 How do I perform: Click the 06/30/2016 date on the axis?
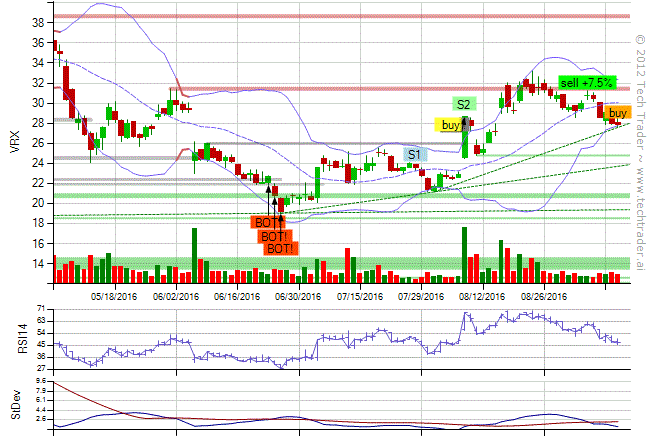pyautogui.click(x=298, y=296)
